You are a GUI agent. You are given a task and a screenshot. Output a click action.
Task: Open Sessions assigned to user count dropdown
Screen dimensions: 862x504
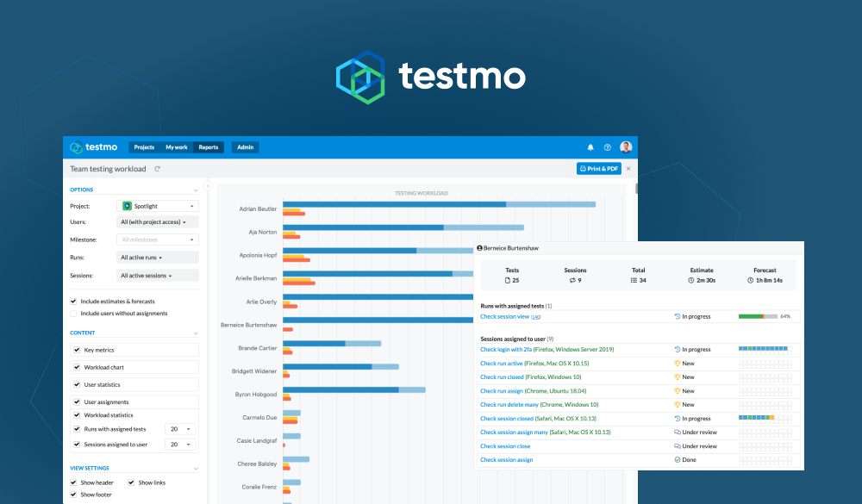tap(180, 445)
